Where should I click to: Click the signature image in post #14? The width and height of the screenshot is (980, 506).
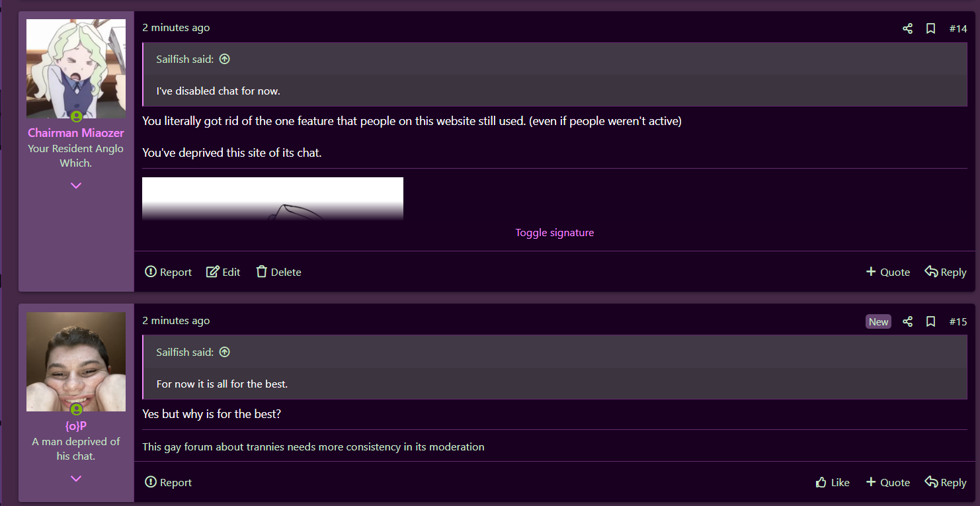pyautogui.click(x=272, y=198)
